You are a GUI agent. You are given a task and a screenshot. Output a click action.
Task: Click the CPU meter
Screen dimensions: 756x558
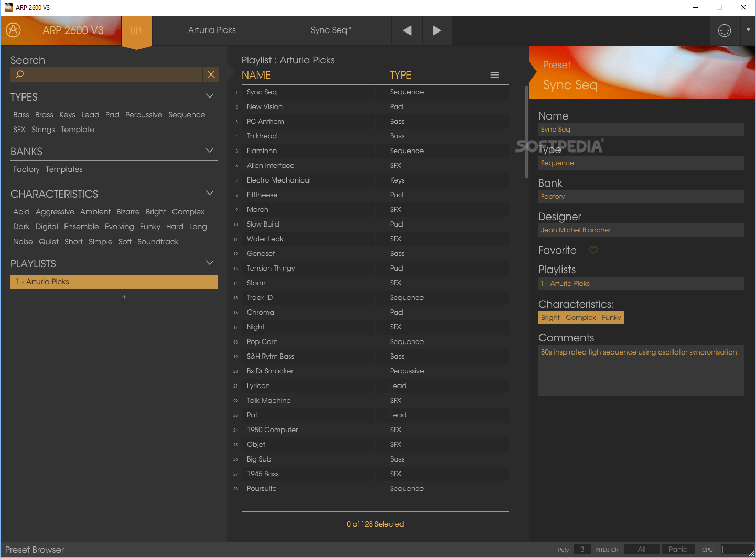pyautogui.click(x=738, y=550)
